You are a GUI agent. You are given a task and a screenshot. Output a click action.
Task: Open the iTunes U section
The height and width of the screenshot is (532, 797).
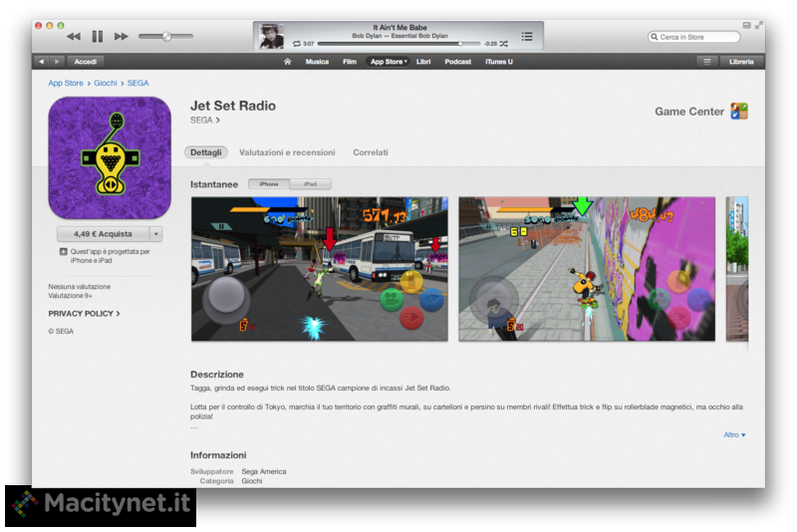click(499, 62)
